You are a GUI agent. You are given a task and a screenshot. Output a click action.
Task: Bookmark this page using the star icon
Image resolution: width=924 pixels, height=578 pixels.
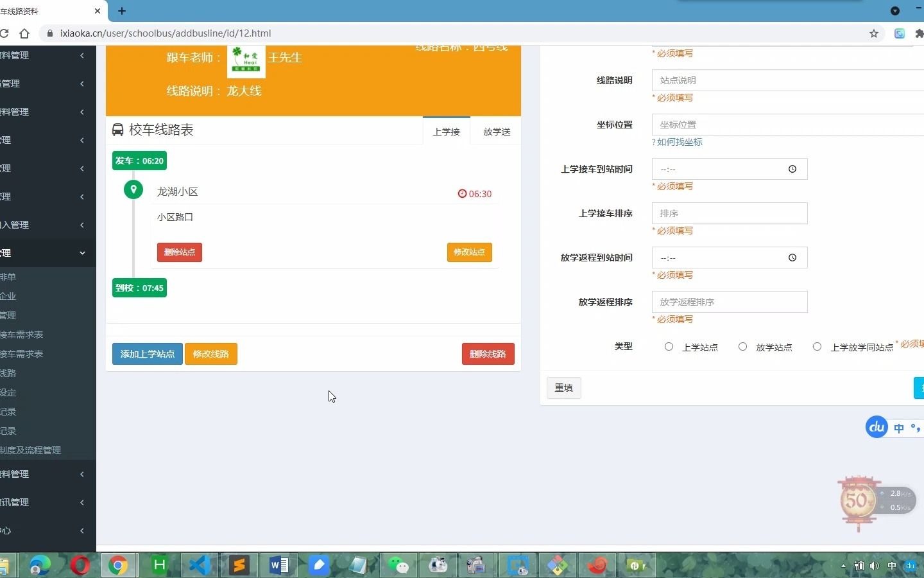point(873,33)
